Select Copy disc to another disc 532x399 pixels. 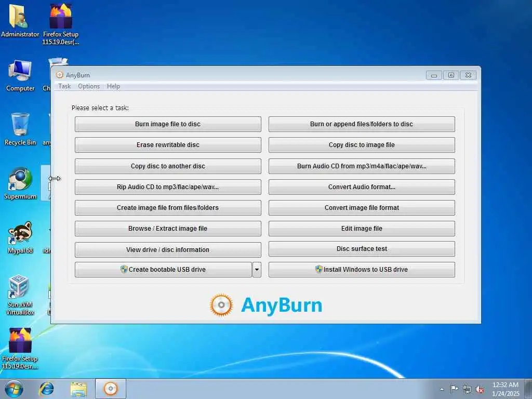pyautogui.click(x=168, y=166)
